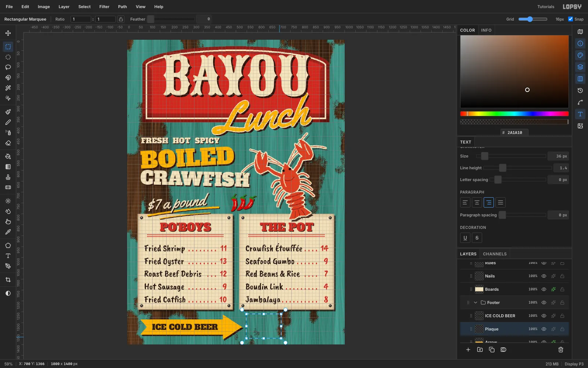Delete layer with the trash icon
Screen dimensions: 588x368
pyautogui.click(x=561, y=350)
